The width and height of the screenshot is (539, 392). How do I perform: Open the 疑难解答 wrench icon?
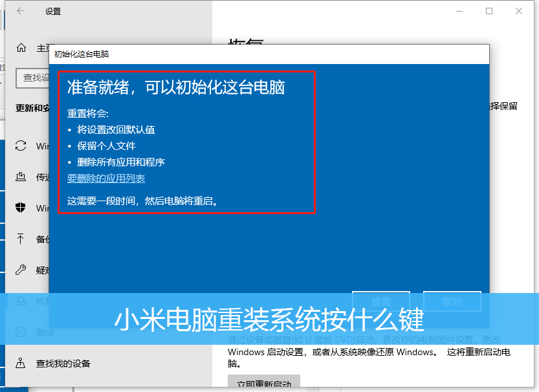point(21,270)
